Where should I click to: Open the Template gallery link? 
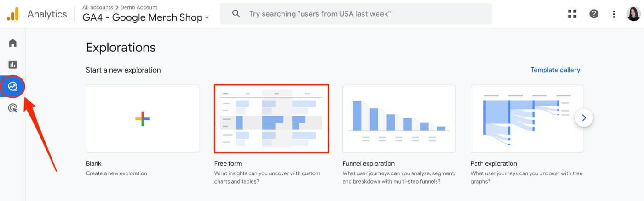pyautogui.click(x=555, y=70)
